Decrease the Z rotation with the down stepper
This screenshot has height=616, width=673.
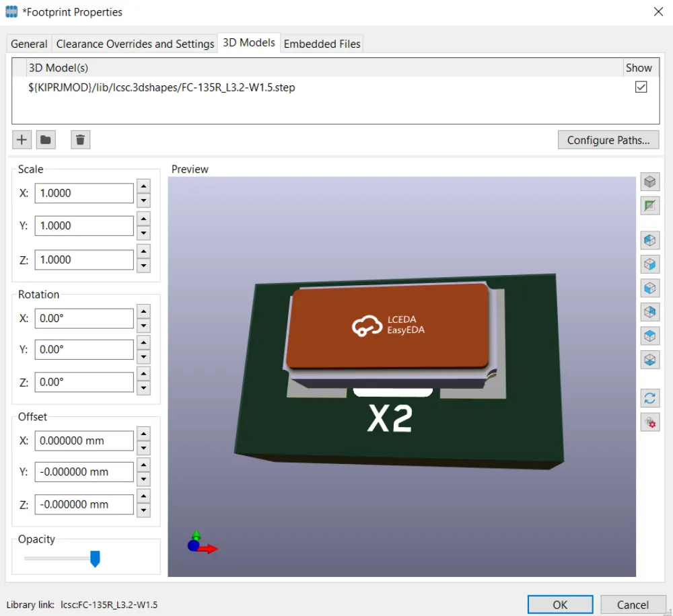143,387
